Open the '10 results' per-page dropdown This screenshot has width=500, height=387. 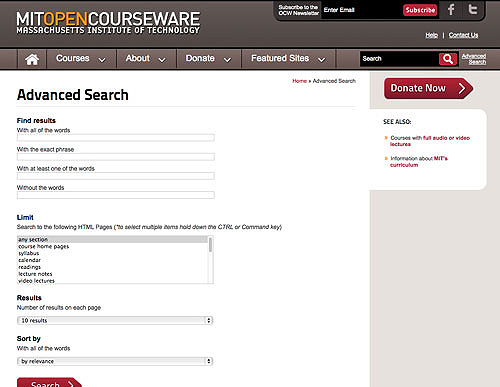pyautogui.click(x=115, y=320)
